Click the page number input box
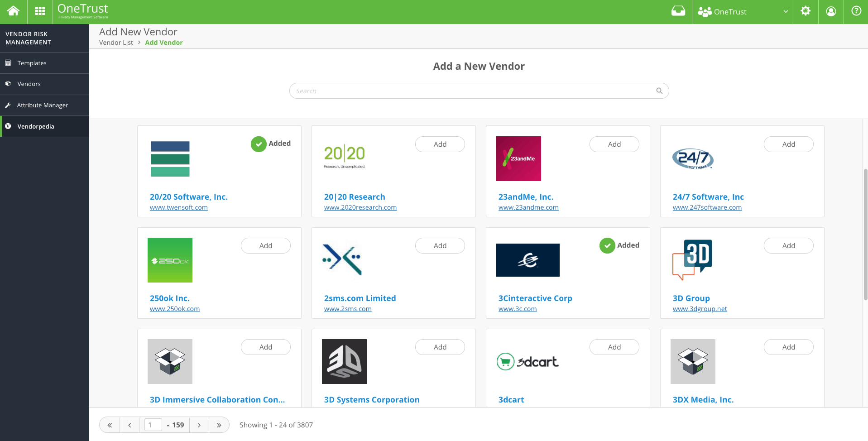 153,425
